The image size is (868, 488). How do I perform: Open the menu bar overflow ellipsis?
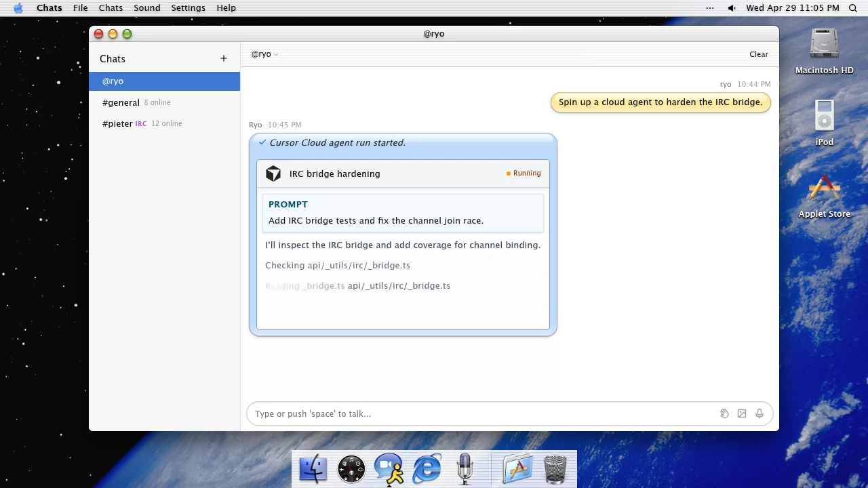click(x=710, y=8)
